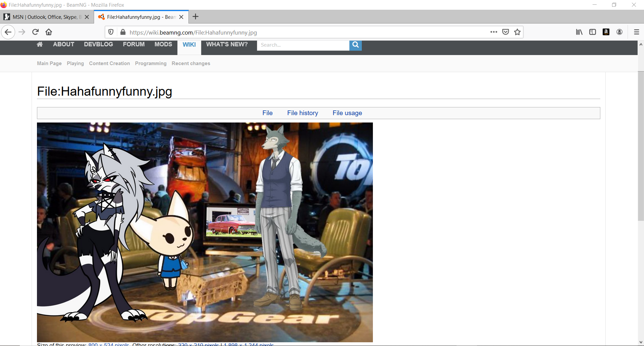Screen dimensions: 644x346
Task: Close the File:Hahafunnyfunny.jpg tab
Action: [181, 17]
